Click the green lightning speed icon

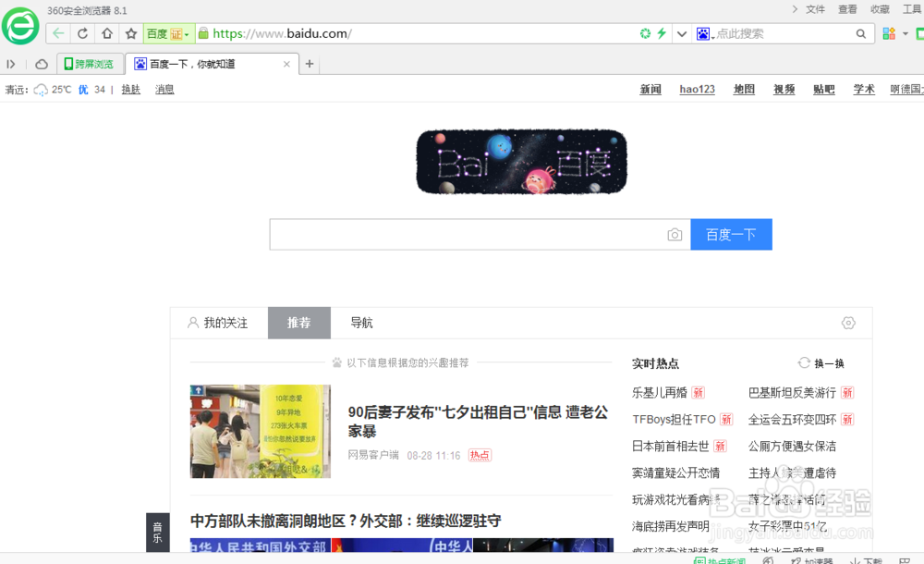click(662, 32)
